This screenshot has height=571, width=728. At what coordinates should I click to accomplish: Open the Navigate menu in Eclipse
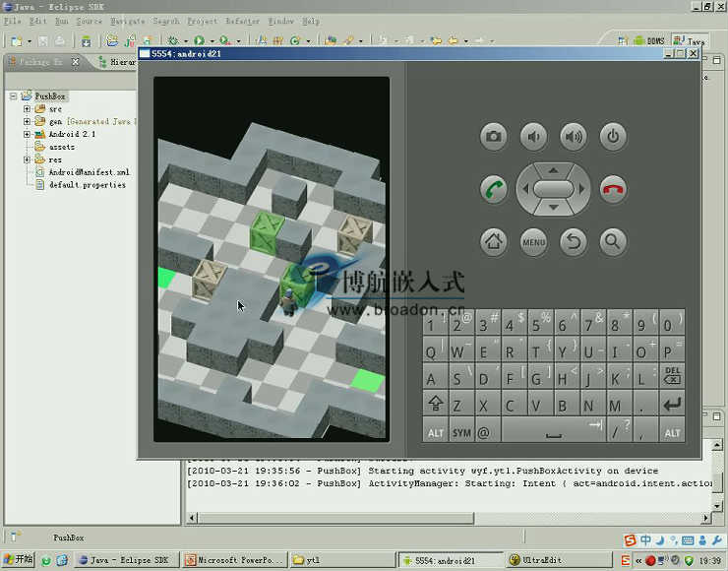[128, 21]
